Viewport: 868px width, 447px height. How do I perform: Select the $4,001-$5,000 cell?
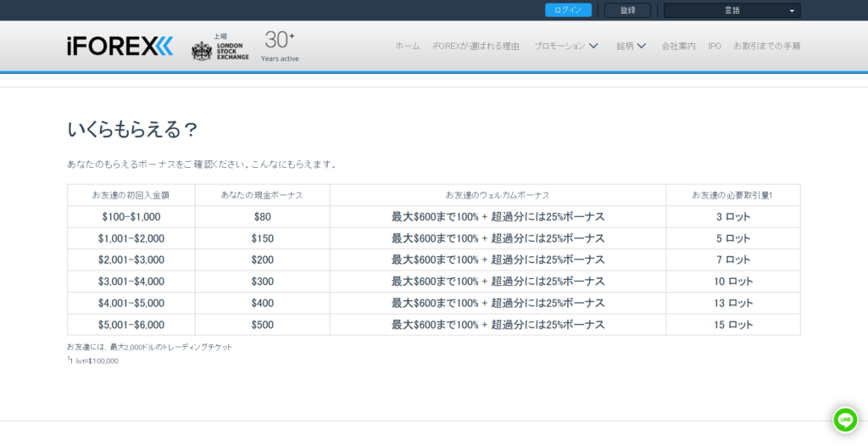(x=131, y=303)
